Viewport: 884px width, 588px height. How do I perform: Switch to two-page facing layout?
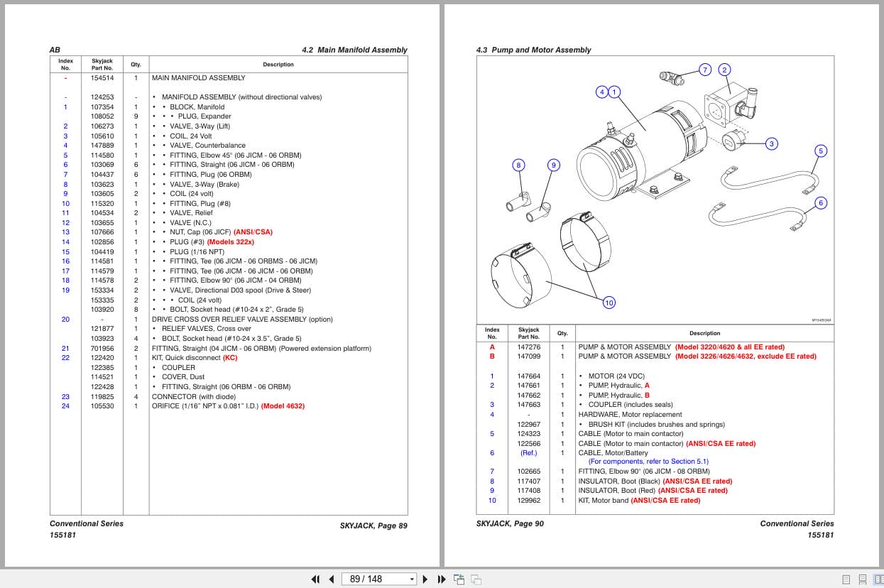click(878, 579)
